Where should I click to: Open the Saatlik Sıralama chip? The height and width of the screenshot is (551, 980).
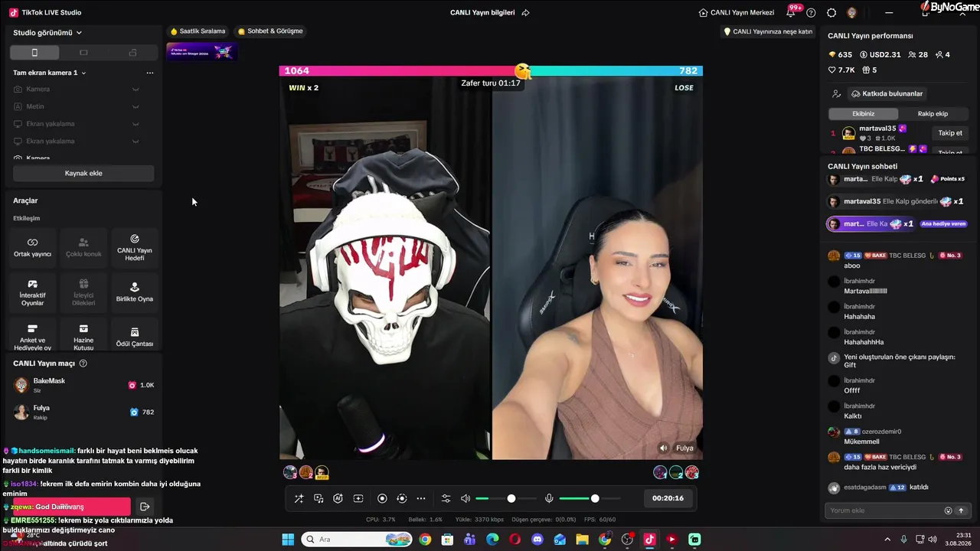[x=198, y=31]
